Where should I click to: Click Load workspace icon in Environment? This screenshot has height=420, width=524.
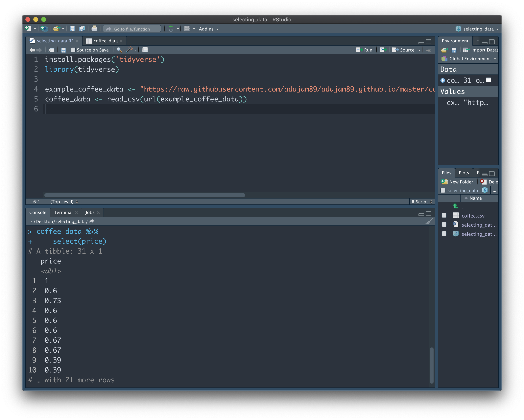click(444, 50)
